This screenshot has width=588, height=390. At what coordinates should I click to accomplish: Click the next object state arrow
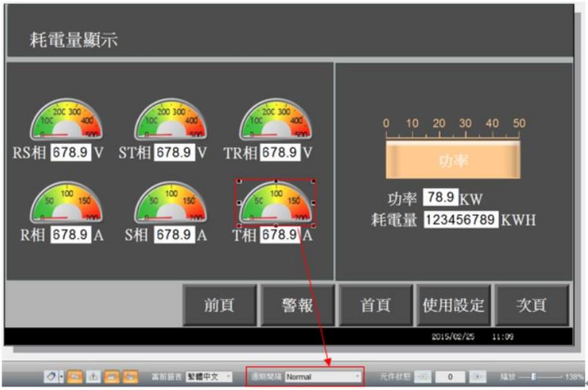(x=478, y=376)
